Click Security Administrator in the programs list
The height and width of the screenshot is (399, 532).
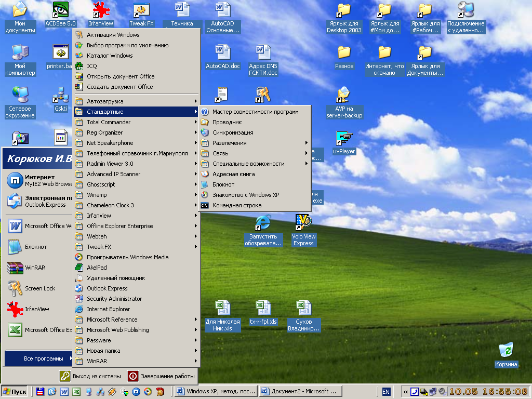pos(136,299)
